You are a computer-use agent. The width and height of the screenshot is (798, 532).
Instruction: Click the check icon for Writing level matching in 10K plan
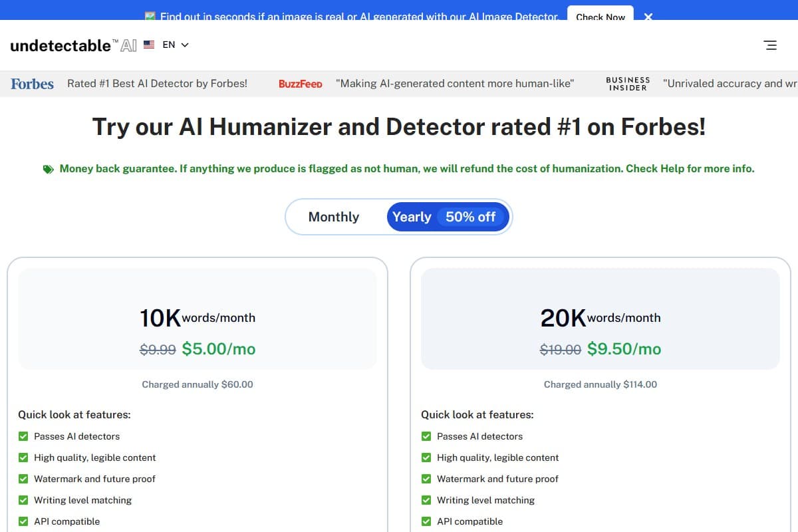tap(23, 500)
